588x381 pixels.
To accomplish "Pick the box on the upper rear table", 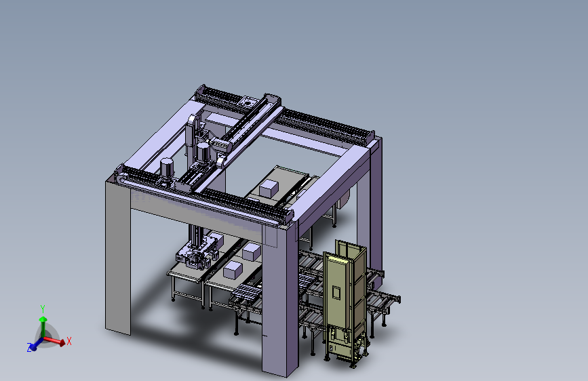I will coord(269,188).
